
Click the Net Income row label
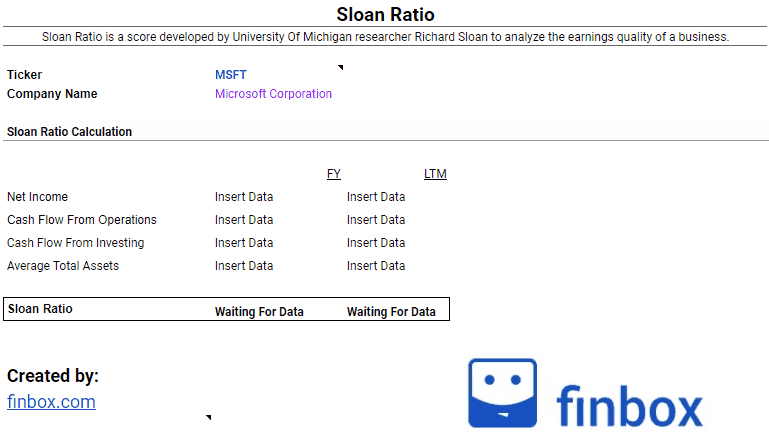(38, 197)
